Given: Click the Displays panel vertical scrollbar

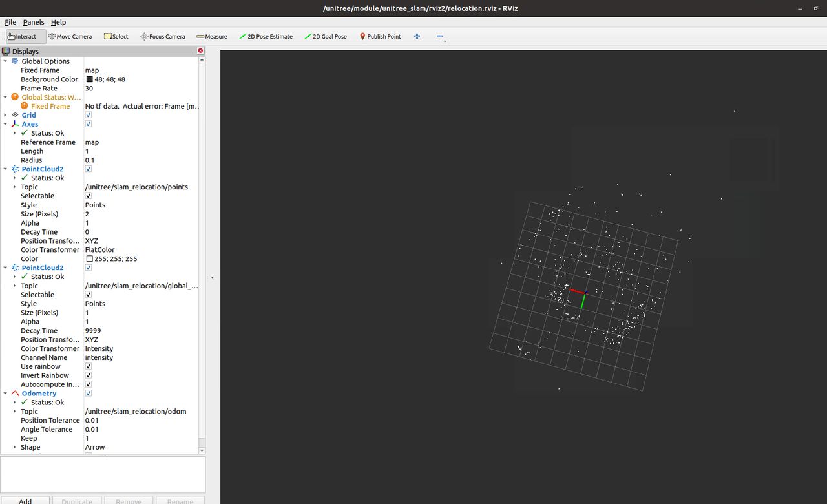Looking at the screenshot, I should (202, 252).
